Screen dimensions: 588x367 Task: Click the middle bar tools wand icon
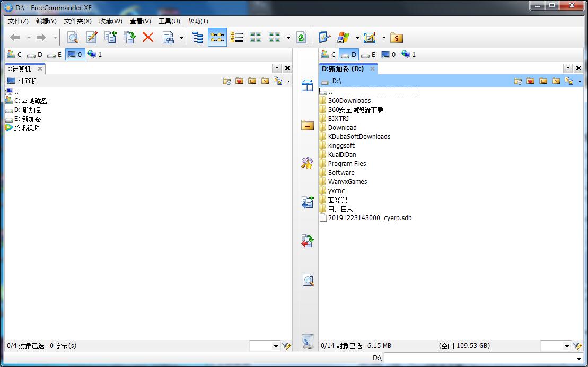click(x=307, y=163)
